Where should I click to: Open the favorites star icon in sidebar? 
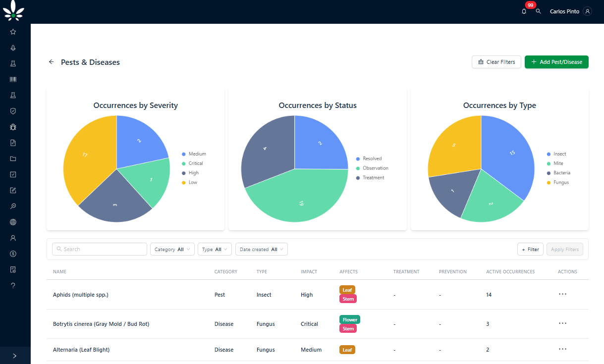[13, 32]
